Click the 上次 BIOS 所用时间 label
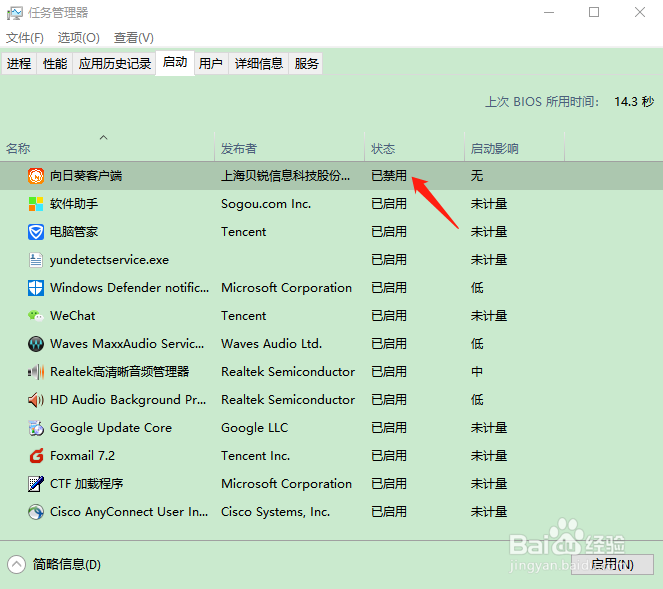Image resolution: width=663 pixels, height=589 pixels. 542,102
